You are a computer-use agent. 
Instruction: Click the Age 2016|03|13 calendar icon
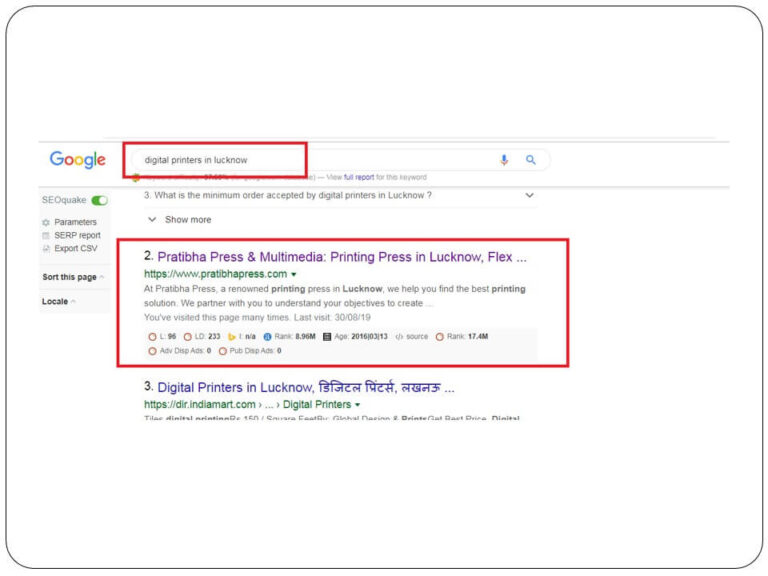[327, 337]
